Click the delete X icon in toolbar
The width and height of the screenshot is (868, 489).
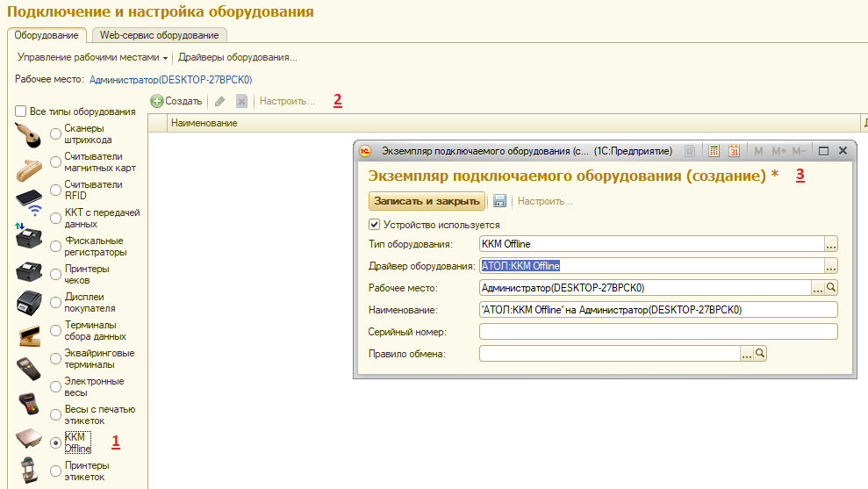241,101
